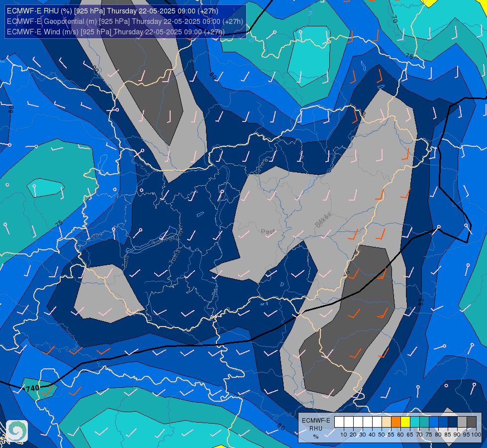Click the 740 geopotential contour label
Viewport: 487px width, 448px height.
point(32,388)
